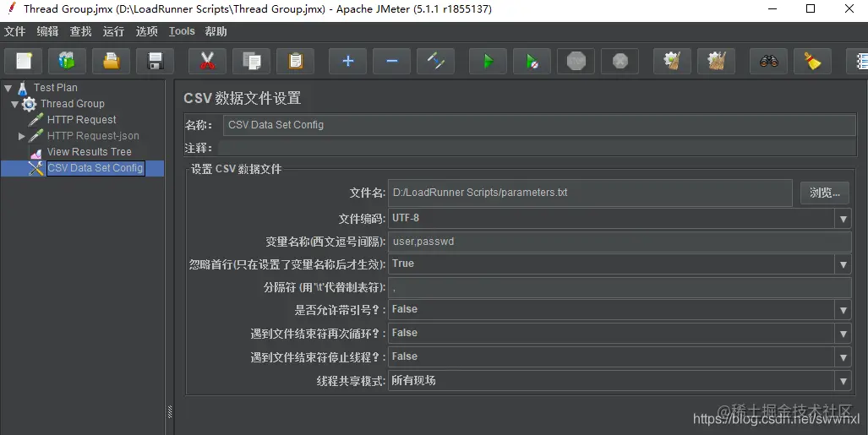868x435 pixels.
Task: Start test without pauses icon
Action: coord(532,61)
